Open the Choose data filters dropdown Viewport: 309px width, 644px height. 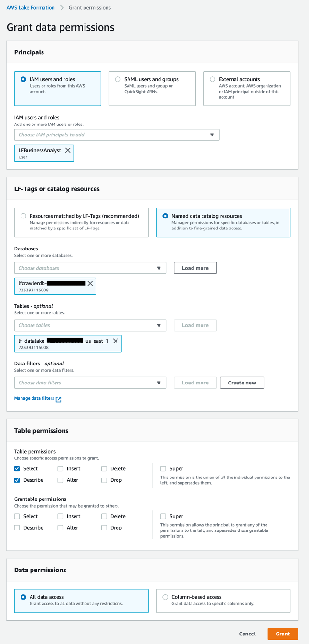coord(159,383)
